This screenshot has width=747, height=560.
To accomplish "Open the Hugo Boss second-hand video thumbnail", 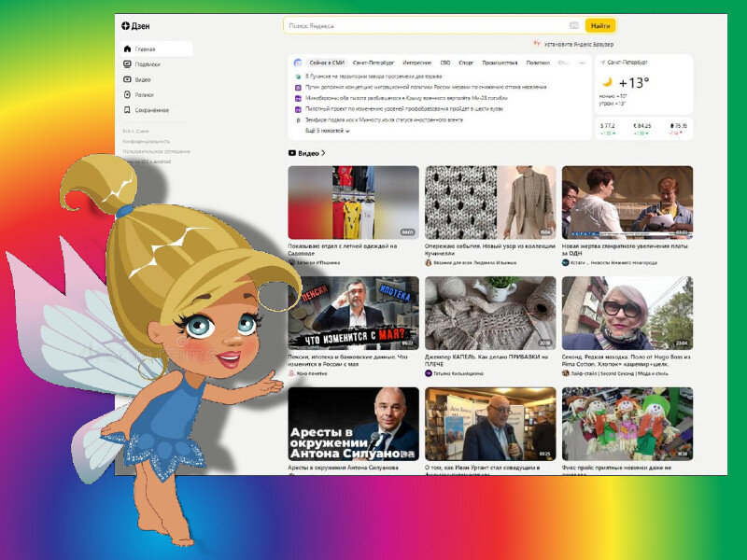I will coord(627,313).
